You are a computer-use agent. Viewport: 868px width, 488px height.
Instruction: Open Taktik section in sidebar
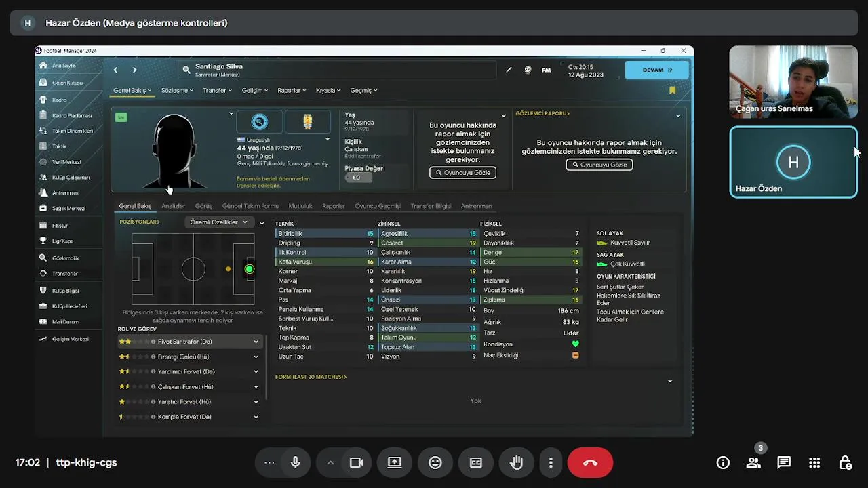tap(60, 146)
